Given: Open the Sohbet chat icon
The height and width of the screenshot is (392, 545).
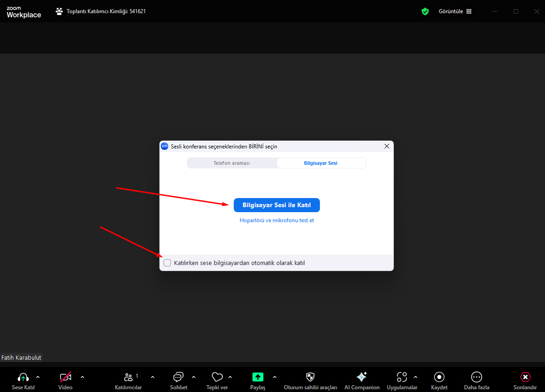Looking at the screenshot, I should [178, 377].
